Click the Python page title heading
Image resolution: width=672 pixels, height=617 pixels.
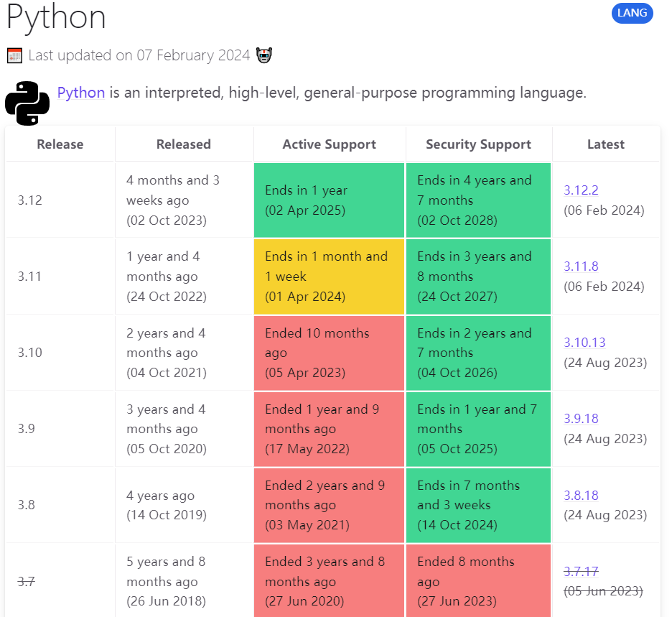[56, 17]
